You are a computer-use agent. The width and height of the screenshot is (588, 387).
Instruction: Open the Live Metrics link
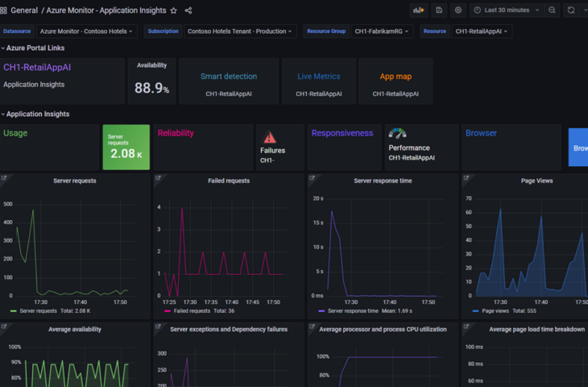click(319, 77)
